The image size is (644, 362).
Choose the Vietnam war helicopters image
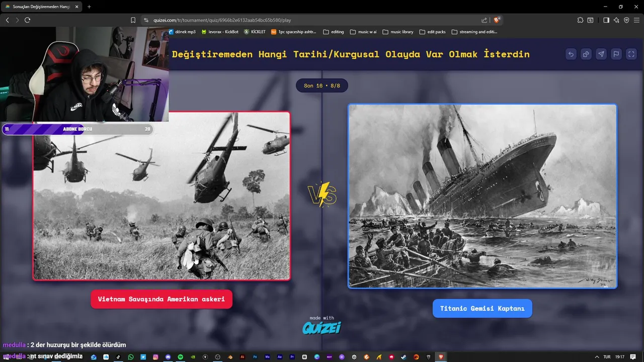pyautogui.click(x=162, y=196)
